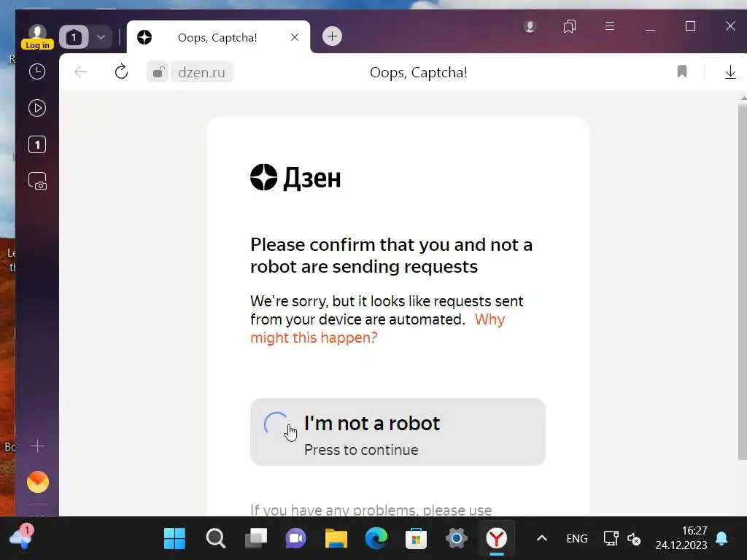Open the bookmarks collection icon
The width and height of the screenshot is (747, 560).
570,26
